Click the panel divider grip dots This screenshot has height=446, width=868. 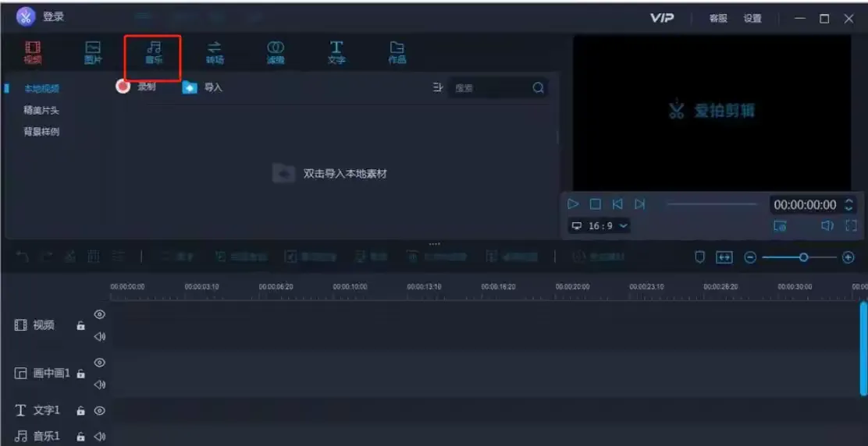coord(435,244)
